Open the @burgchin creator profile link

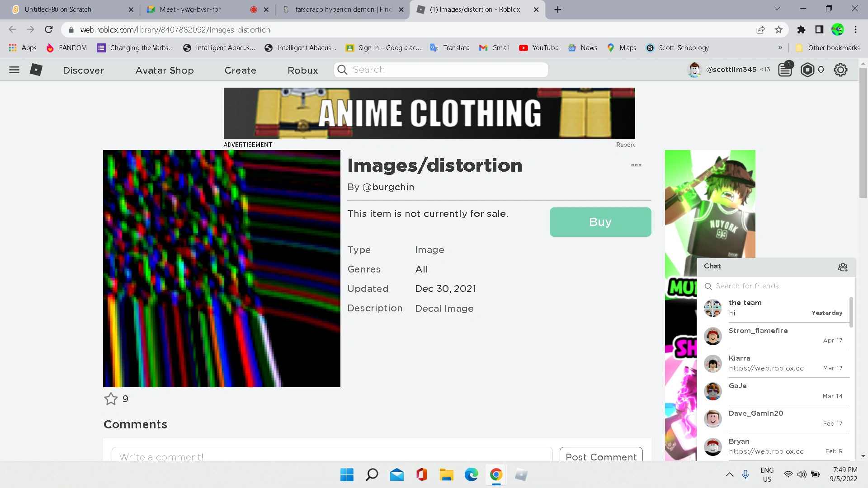[x=388, y=187]
